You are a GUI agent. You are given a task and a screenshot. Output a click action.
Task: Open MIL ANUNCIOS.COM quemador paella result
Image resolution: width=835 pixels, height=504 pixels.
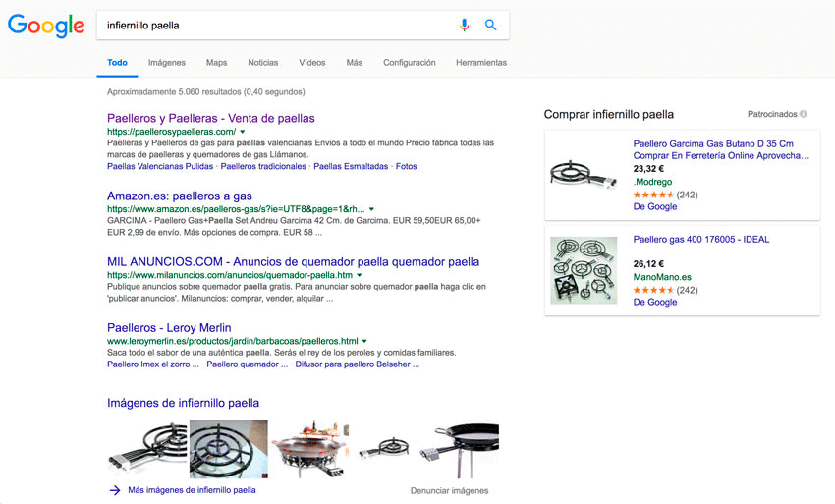point(293,262)
